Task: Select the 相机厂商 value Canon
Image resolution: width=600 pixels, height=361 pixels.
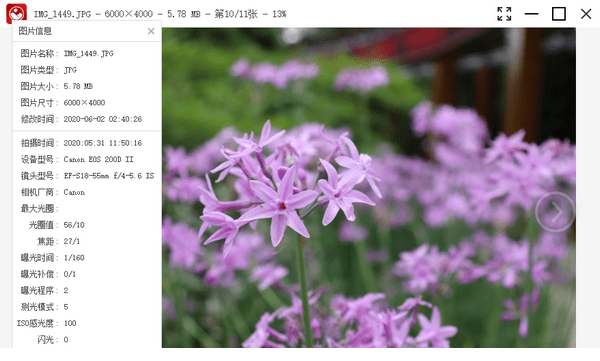Action: pos(74,192)
